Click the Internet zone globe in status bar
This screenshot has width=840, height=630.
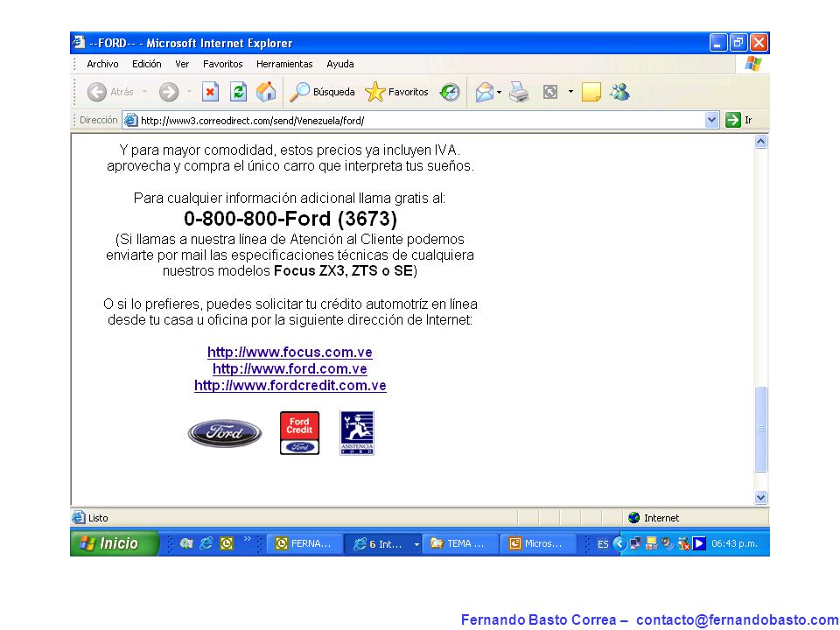pyautogui.click(x=633, y=517)
